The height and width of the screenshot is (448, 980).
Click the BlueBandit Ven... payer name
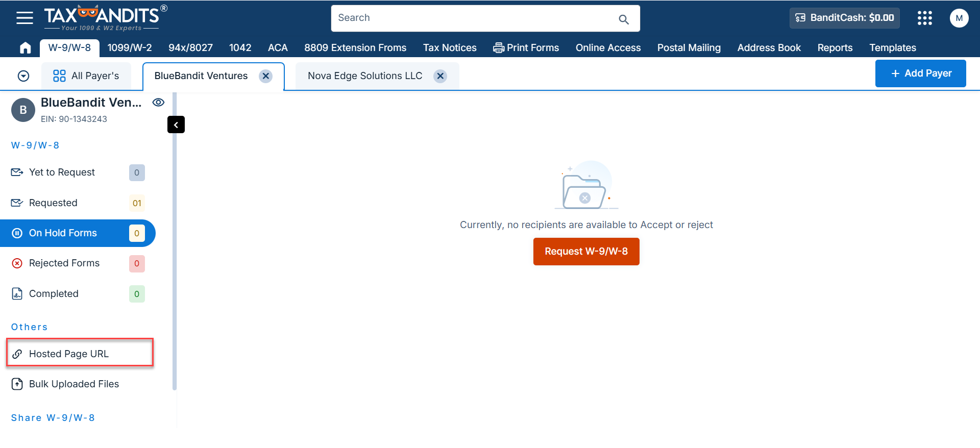tap(91, 103)
